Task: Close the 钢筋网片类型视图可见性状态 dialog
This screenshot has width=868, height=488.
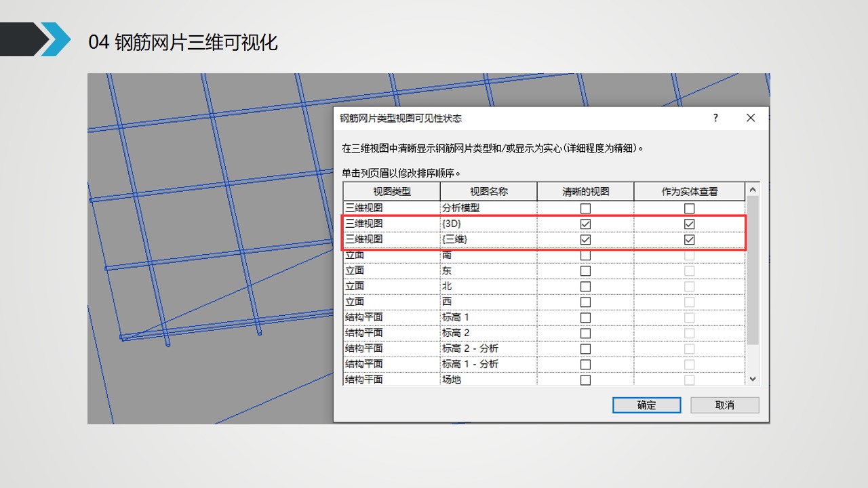Action: pyautogui.click(x=751, y=118)
